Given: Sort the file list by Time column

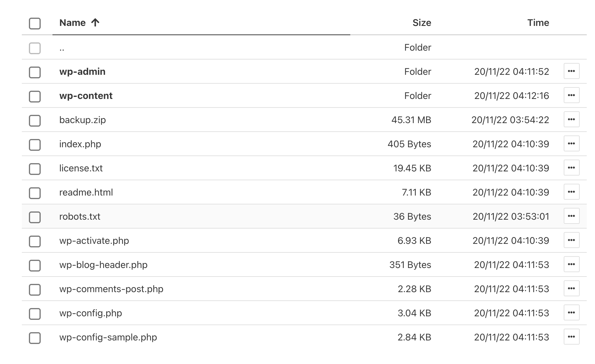Looking at the screenshot, I should point(538,23).
